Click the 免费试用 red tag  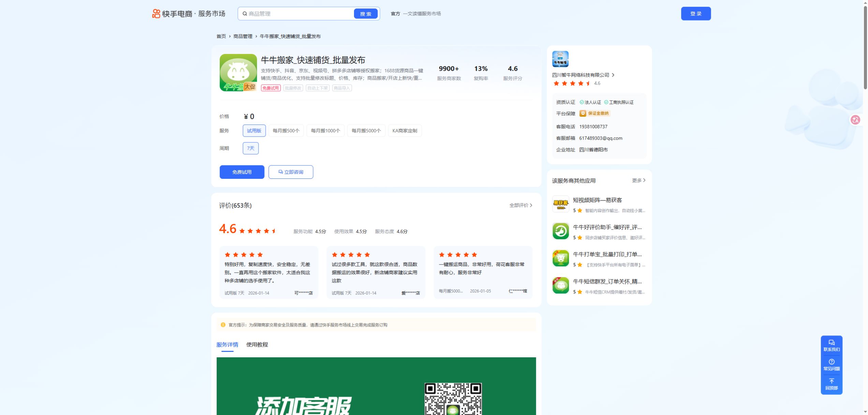point(270,88)
